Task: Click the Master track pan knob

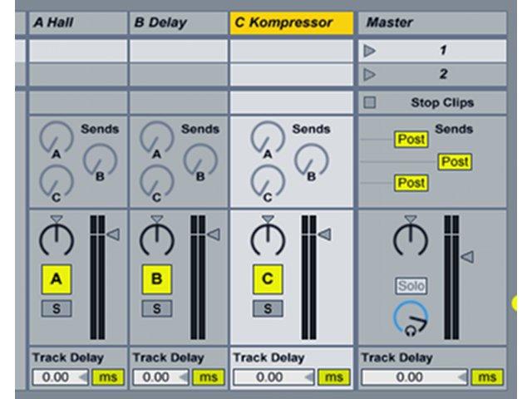Action: tap(411, 239)
